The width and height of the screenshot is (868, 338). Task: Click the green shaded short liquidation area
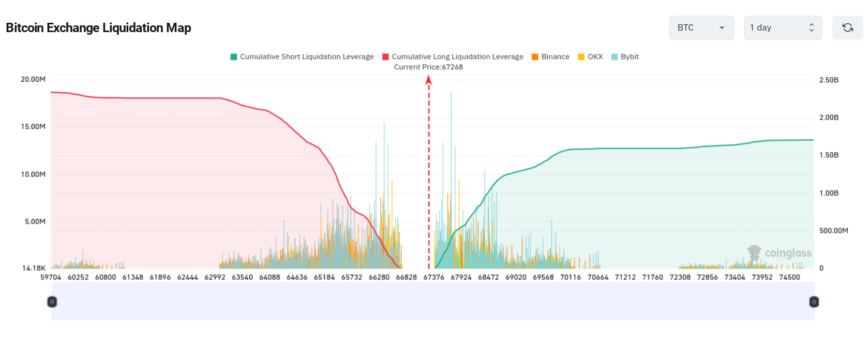(672, 207)
